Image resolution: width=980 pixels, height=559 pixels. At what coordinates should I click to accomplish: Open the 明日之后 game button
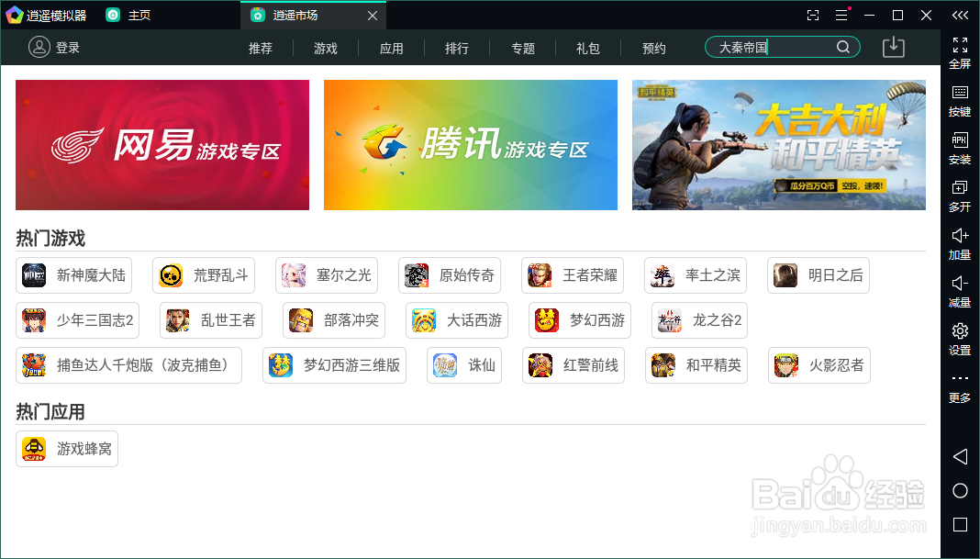pos(819,275)
